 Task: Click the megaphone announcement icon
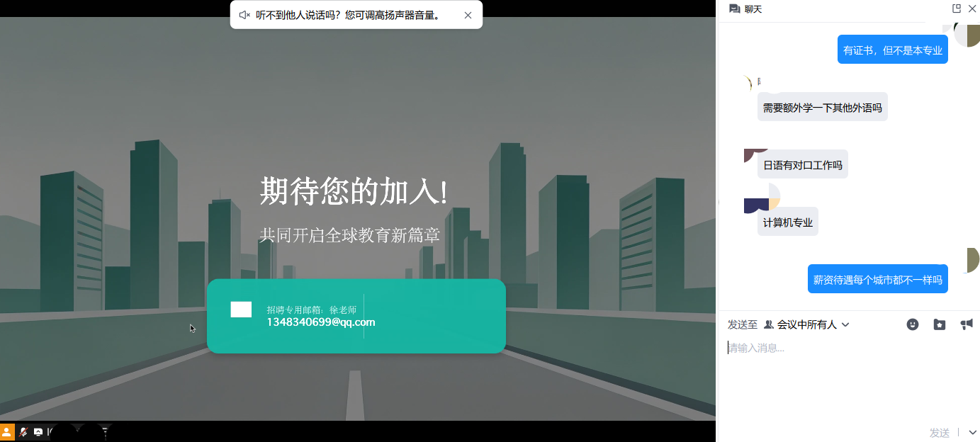966,324
